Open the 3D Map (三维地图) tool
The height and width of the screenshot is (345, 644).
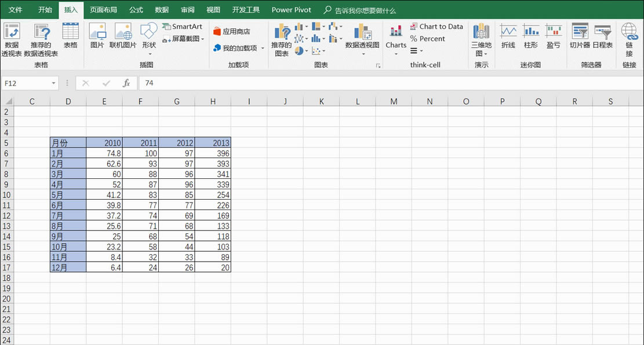pos(481,39)
